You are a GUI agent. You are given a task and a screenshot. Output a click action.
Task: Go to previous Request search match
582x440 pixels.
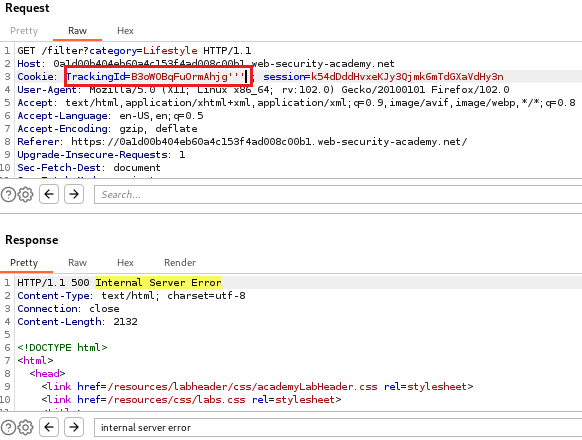[x=49, y=194]
